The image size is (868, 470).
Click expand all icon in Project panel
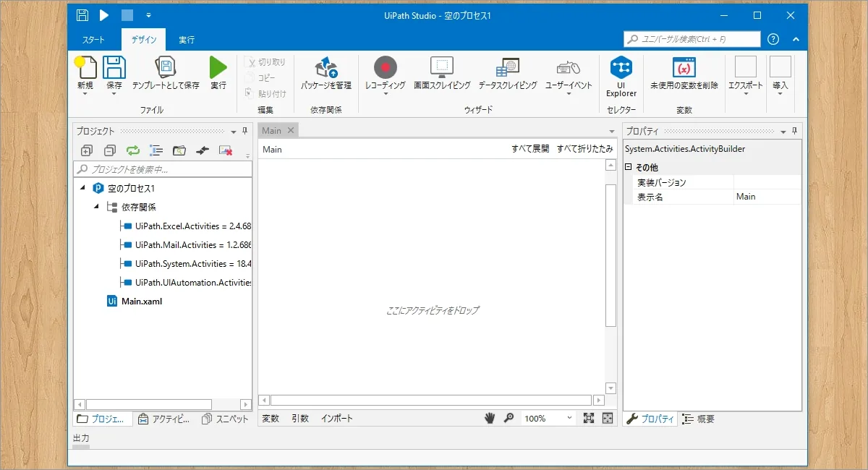(86, 150)
